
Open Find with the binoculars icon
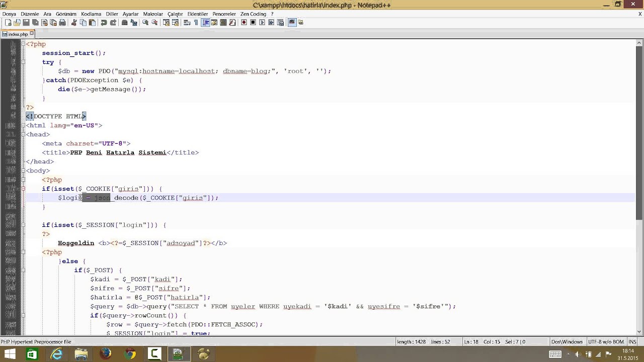pyautogui.click(x=124, y=22)
